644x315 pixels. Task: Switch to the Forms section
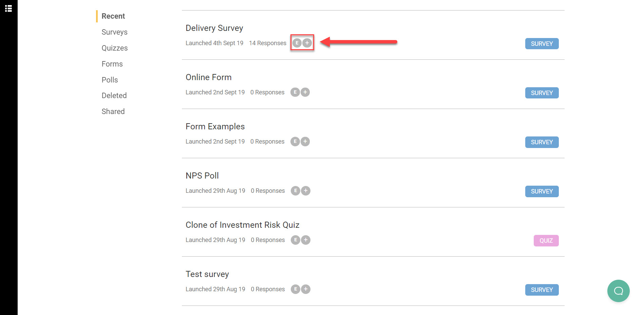click(112, 64)
